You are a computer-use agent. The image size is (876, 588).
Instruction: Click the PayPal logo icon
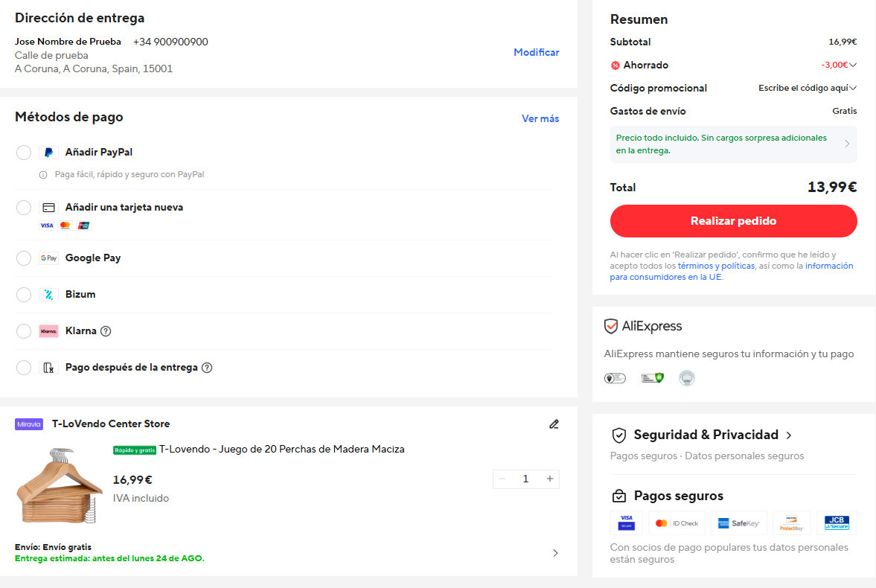tap(48, 152)
